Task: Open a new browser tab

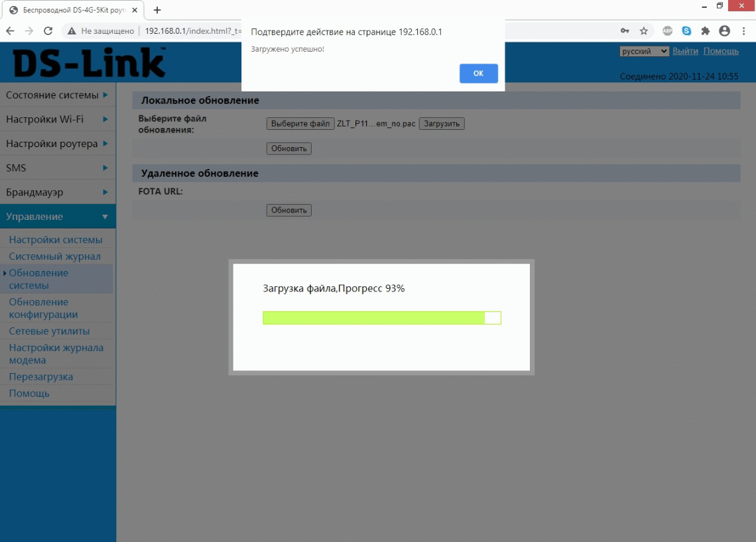Action: pyautogui.click(x=157, y=10)
